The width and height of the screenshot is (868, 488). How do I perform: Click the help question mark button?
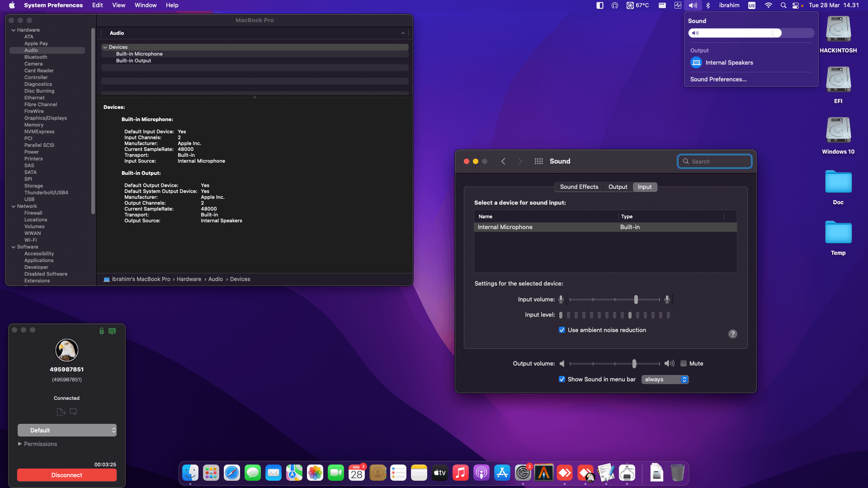coord(733,334)
